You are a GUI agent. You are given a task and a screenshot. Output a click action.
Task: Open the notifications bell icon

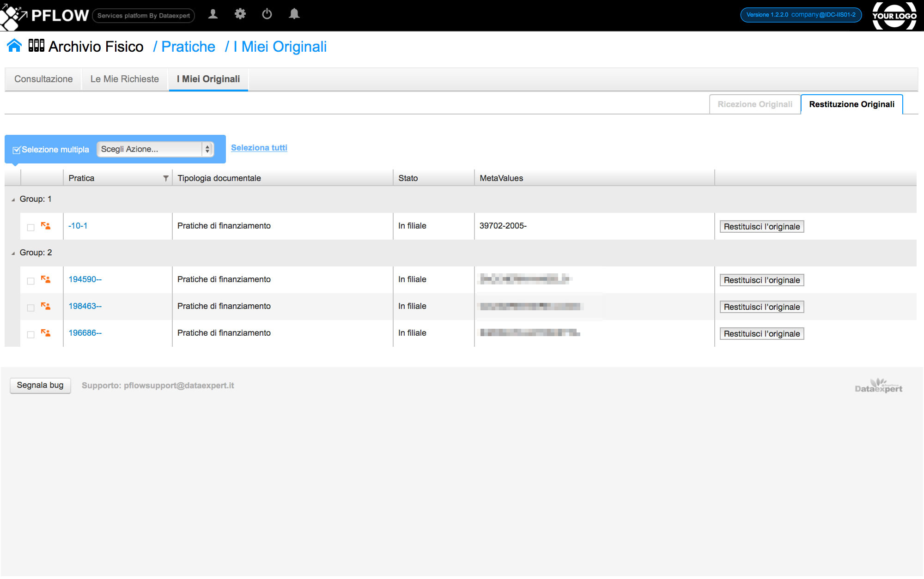click(x=294, y=14)
